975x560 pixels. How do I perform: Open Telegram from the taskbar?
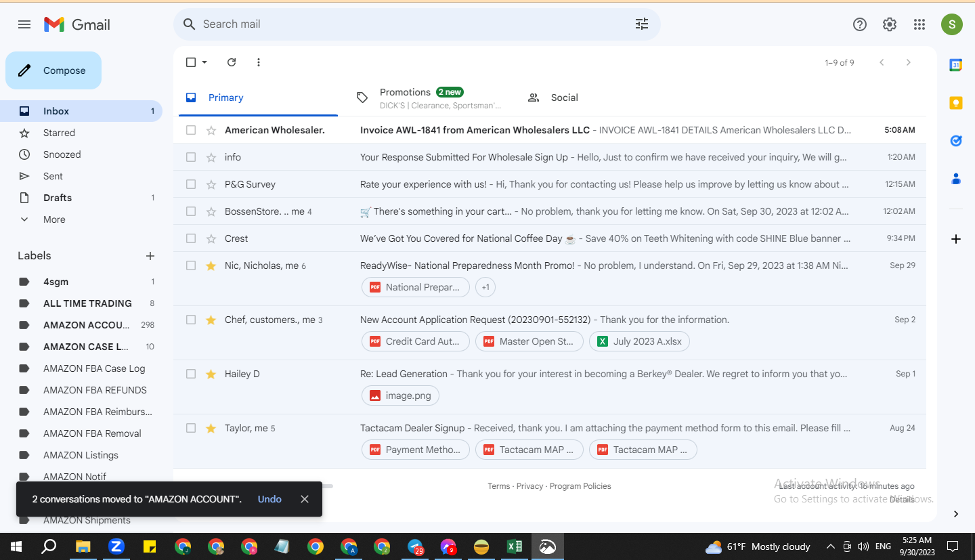click(x=415, y=546)
